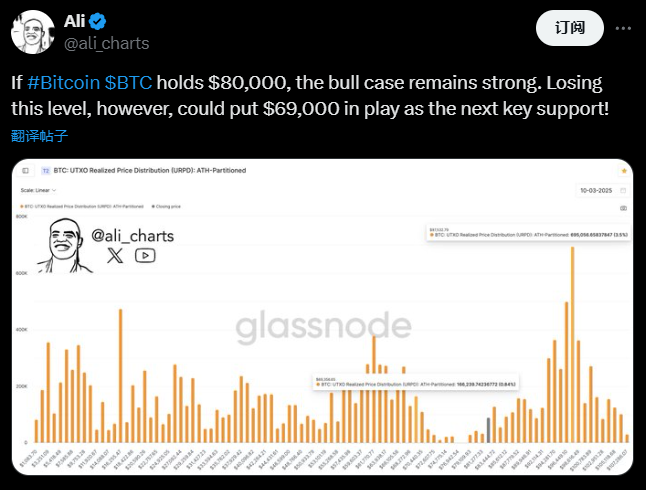Image resolution: width=646 pixels, height=490 pixels.
Task: Click the blue verified badge
Action: tap(98, 21)
